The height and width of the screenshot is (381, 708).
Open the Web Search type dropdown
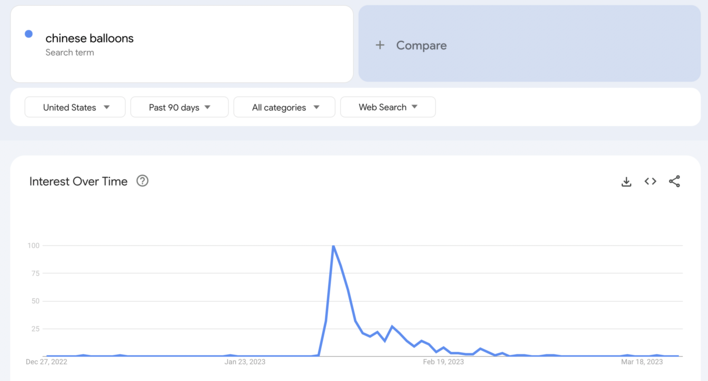[388, 107]
